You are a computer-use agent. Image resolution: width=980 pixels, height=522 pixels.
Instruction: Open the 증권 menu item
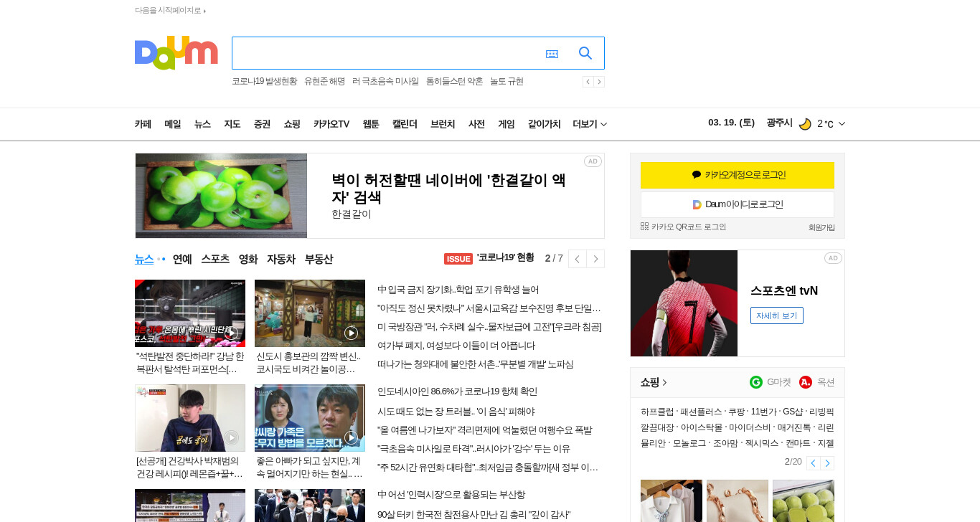coord(262,124)
